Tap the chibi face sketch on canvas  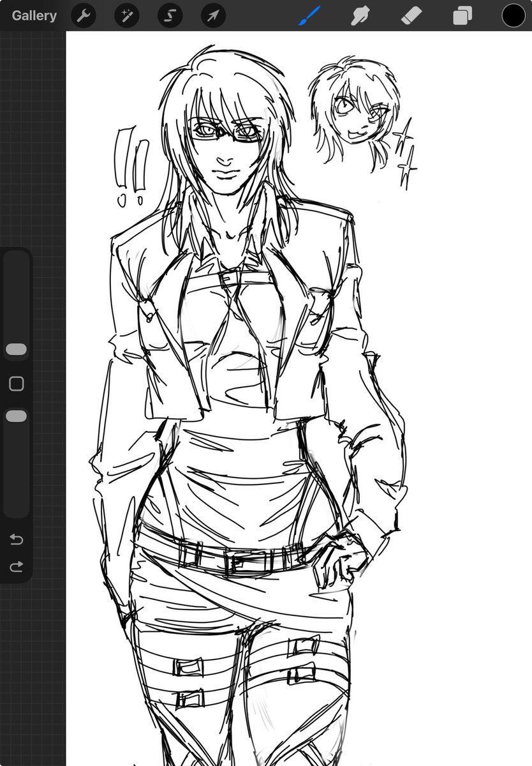coord(356,115)
